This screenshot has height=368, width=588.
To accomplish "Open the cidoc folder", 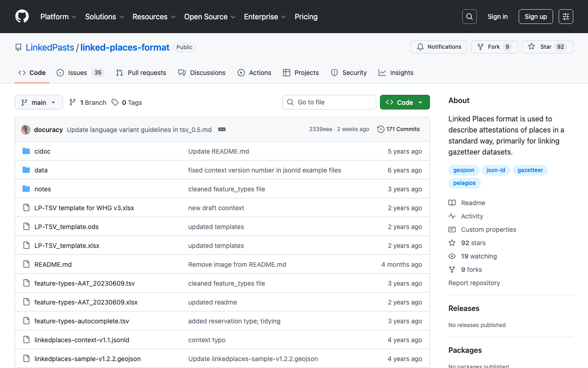I will [42, 151].
